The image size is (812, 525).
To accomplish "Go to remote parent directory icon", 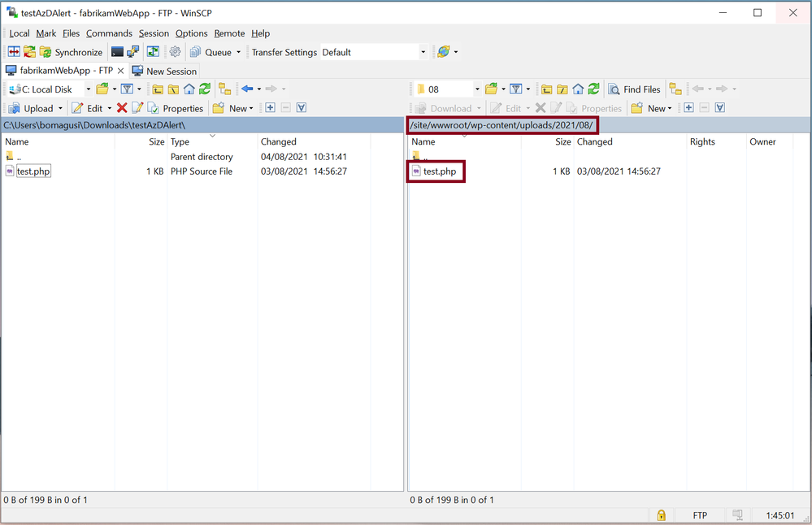I will (x=547, y=89).
